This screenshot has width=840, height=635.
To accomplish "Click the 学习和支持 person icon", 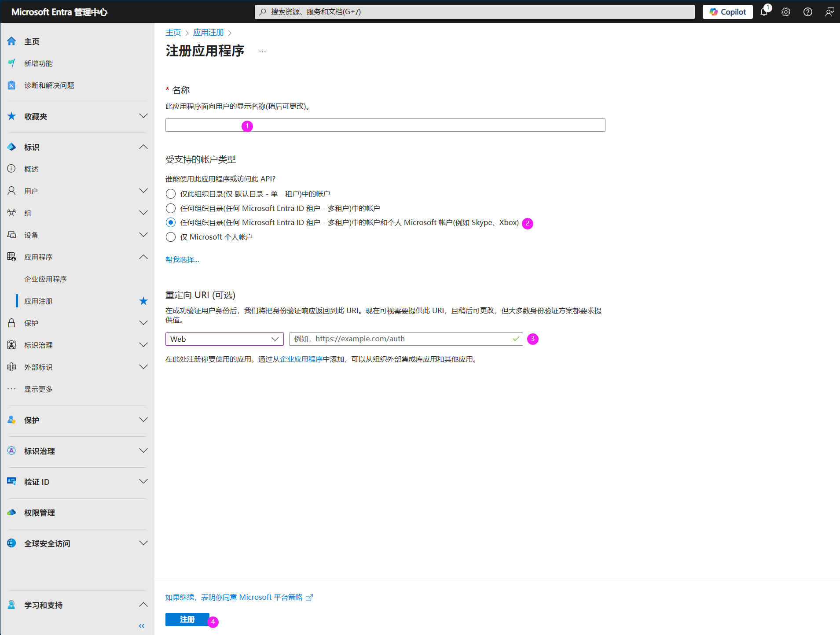I will (11, 605).
